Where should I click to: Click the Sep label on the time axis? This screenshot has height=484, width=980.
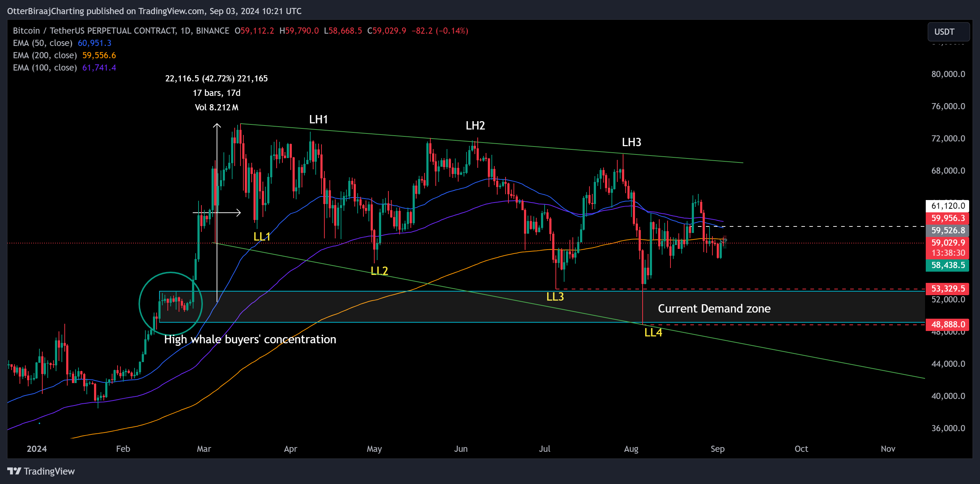pos(717,449)
